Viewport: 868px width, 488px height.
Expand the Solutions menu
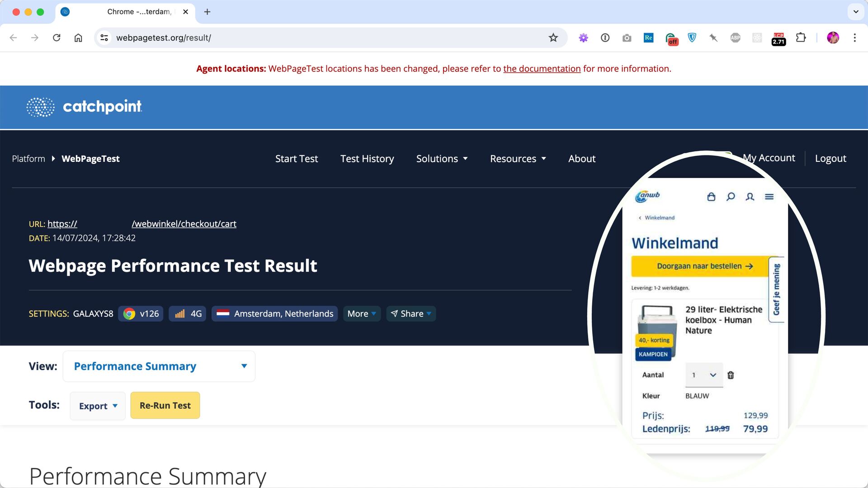coord(442,159)
